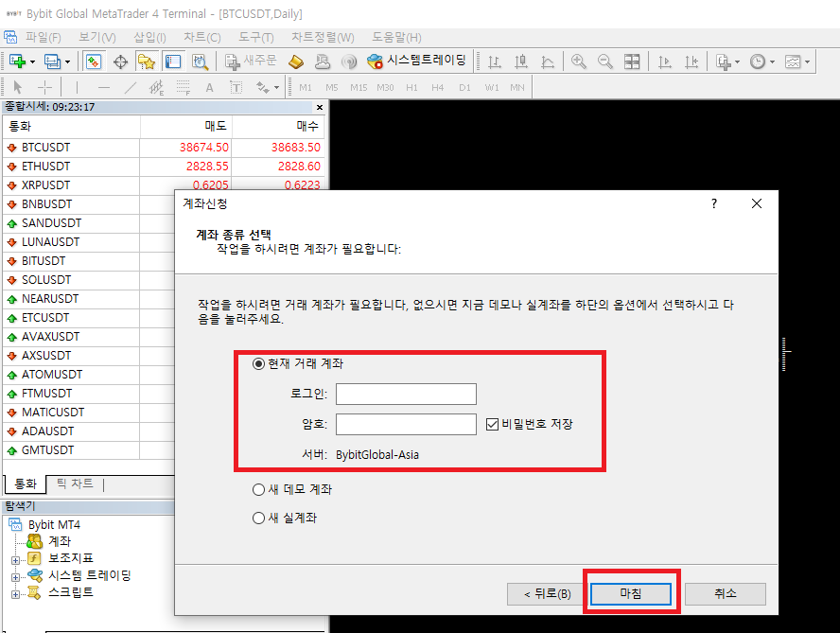The image size is (840, 633).
Task: Toggle the Market Watch window icon
Action: (94, 62)
